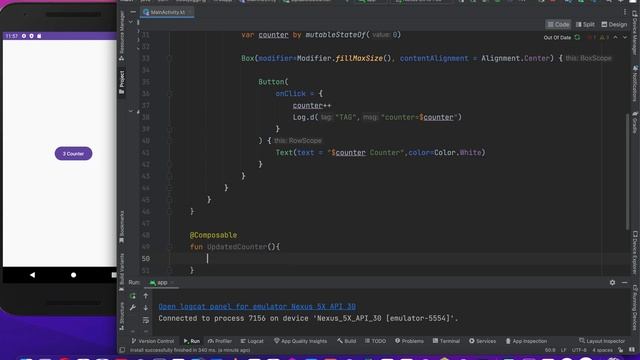The height and width of the screenshot is (360, 640).
Task: Rerun the app with green rerun icon
Action: point(133,296)
